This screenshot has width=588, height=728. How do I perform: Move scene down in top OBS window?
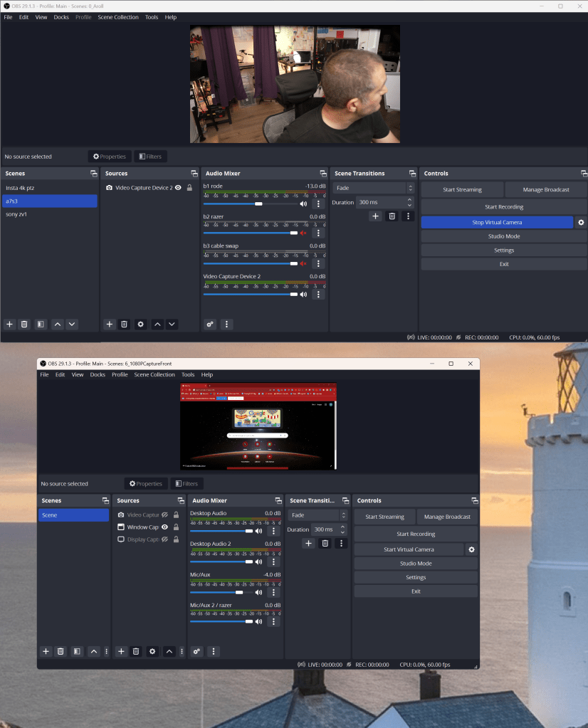pos(72,324)
